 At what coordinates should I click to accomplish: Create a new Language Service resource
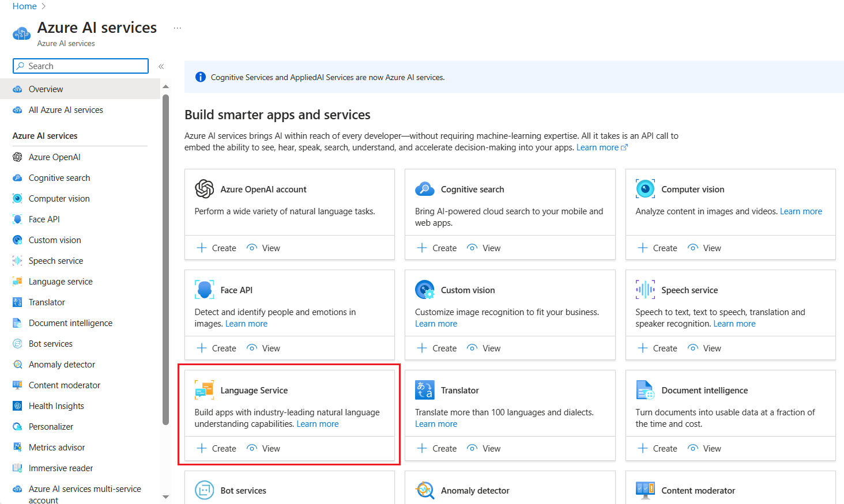tap(216, 448)
